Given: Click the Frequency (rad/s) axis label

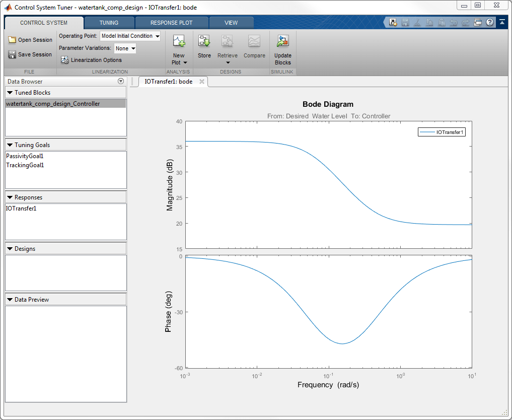Looking at the screenshot, I should 328,385.
